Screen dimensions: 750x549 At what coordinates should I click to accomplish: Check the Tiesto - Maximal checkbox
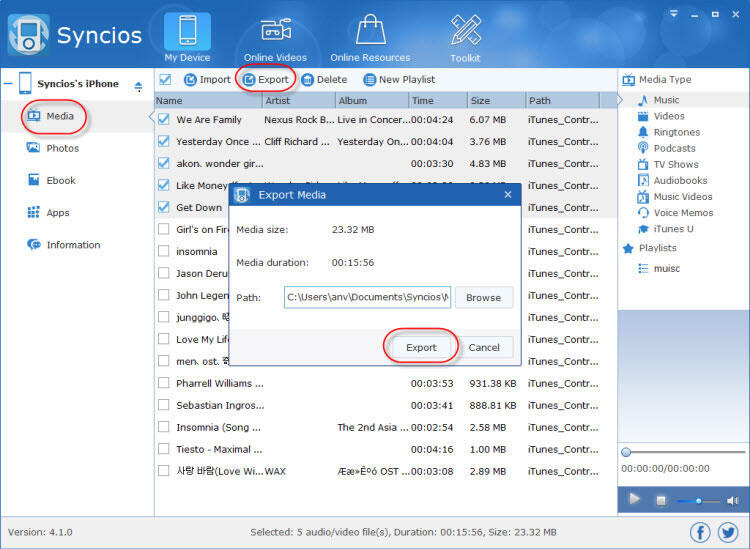click(x=164, y=449)
